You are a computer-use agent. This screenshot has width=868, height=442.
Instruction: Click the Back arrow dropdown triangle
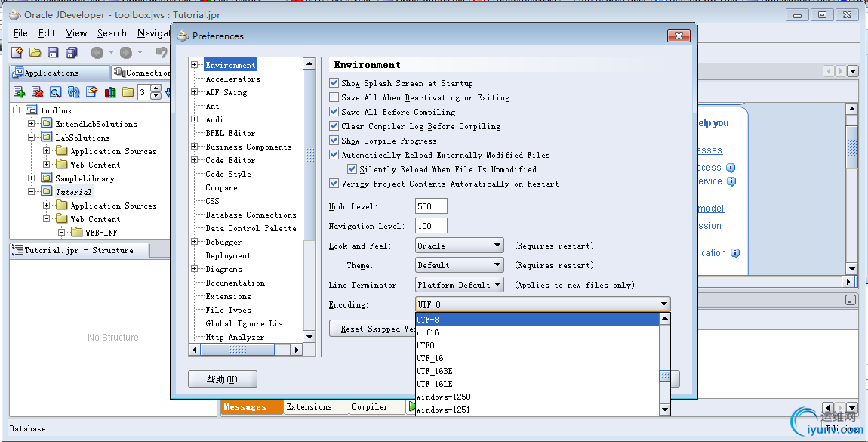111,53
